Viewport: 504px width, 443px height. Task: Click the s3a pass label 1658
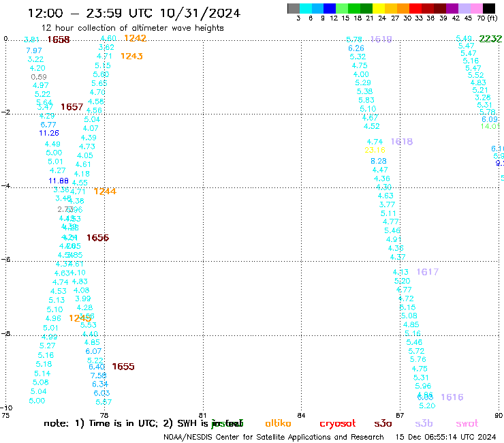pyautogui.click(x=59, y=40)
